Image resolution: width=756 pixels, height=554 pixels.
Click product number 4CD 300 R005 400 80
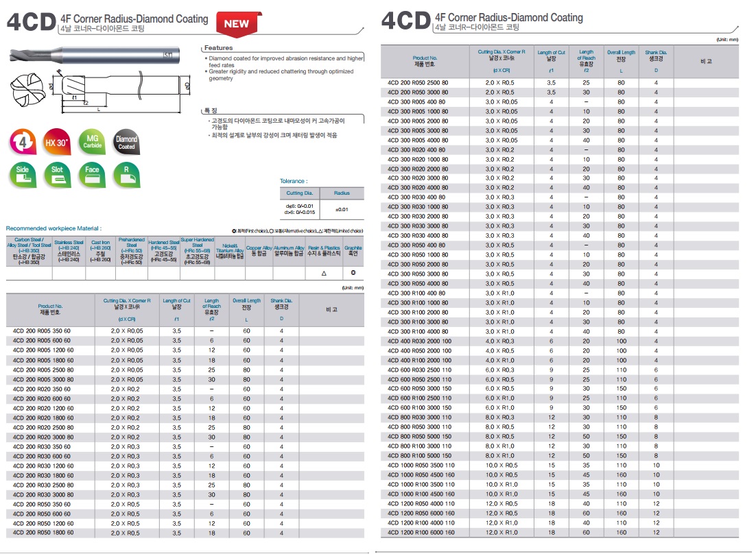pyautogui.click(x=416, y=102)
